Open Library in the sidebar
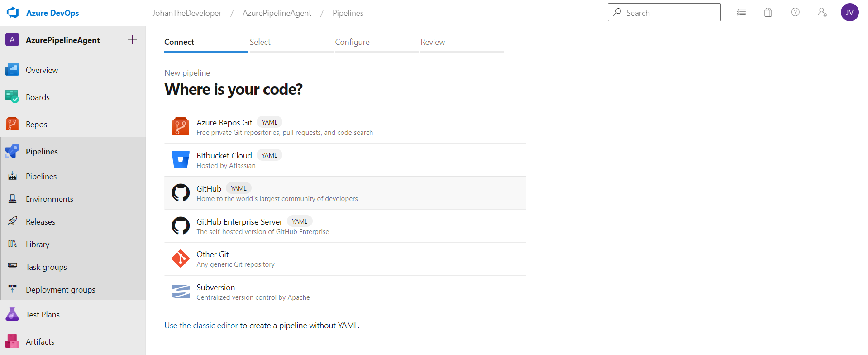The image size is (868, 355). 73,245
